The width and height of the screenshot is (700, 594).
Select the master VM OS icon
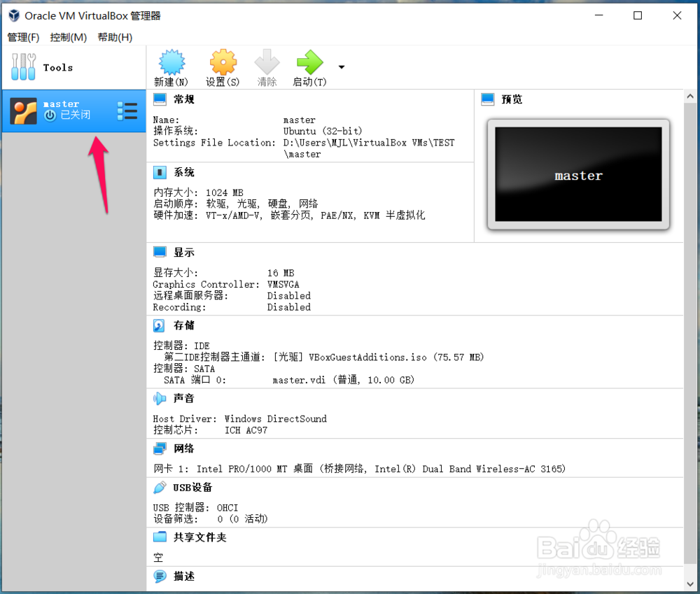tap(23, 111)
